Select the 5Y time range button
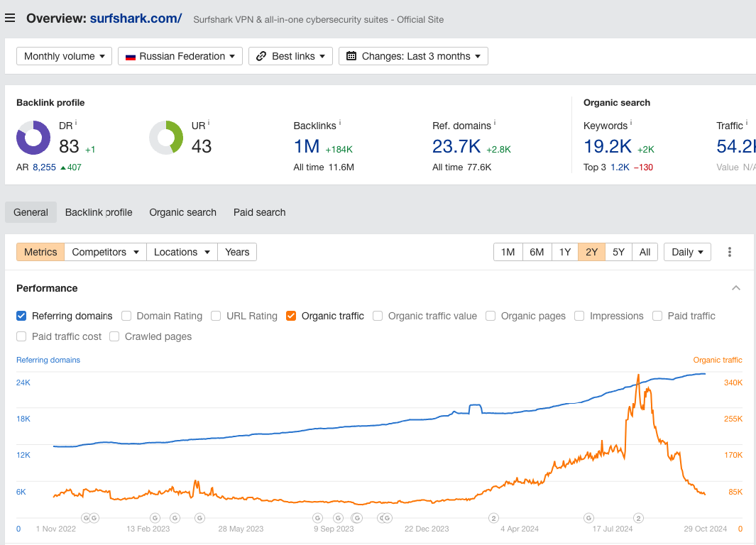This screenshot has width=756, height=545. click(x=618, y=252)
